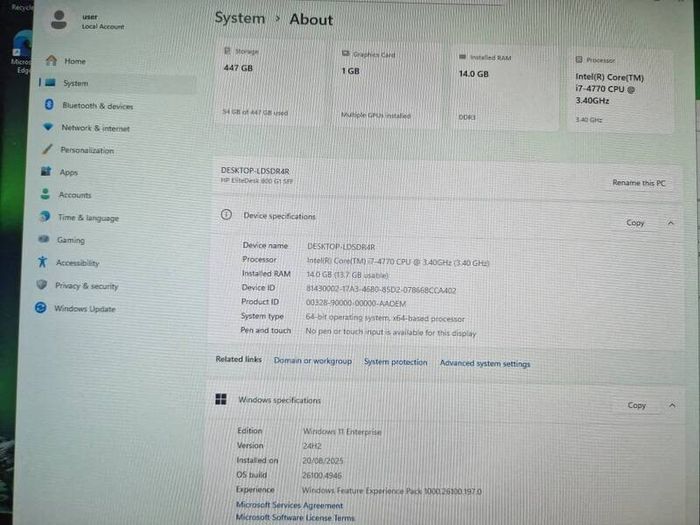This screenshot has height=525, width=700.
Task: Click the DESKTOP-LDSDR4R heading above Rename
Action: (255, 171)
